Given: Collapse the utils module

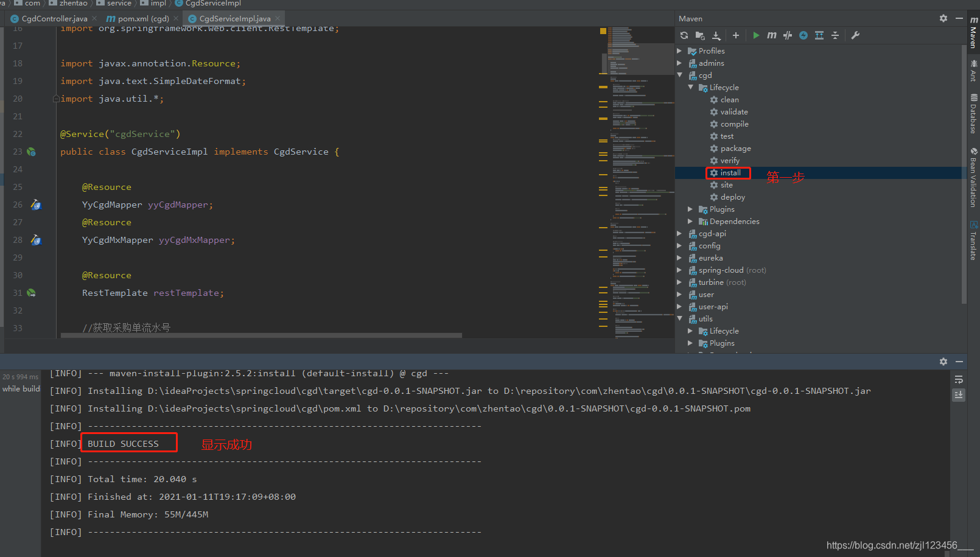Looking at the screenshot, I should 679,319.
